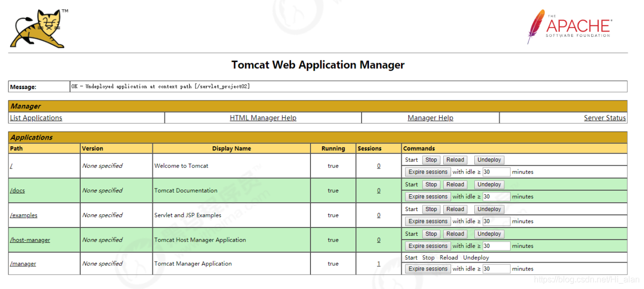Open the root / application path
Image resolution: width=644 pixels, height=289 pixels.
tap(11, 166)
